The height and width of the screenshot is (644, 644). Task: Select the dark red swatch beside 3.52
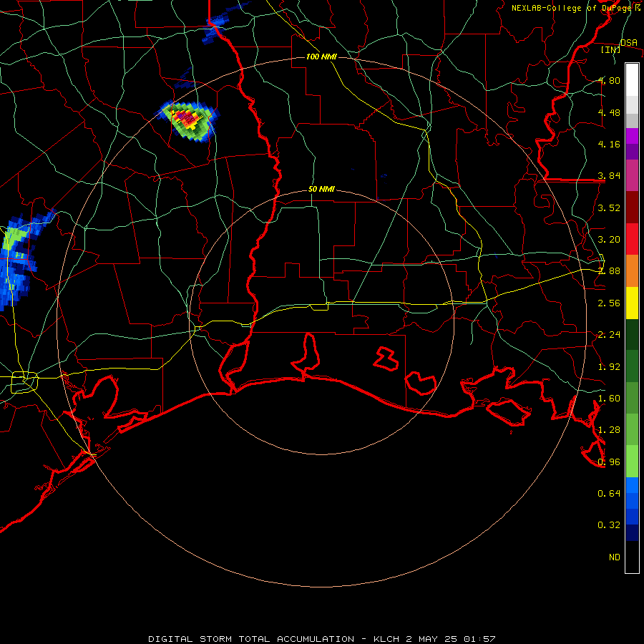632,208
